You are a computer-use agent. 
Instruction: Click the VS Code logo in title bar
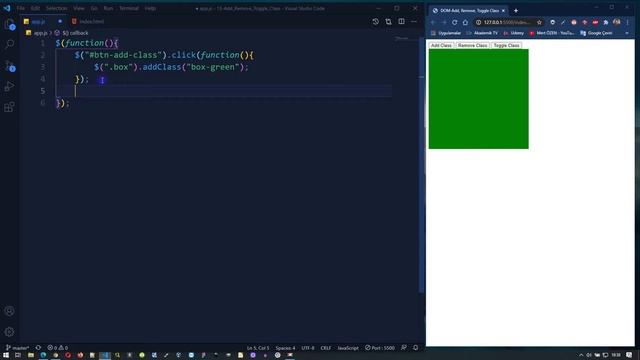click(7, 8)
